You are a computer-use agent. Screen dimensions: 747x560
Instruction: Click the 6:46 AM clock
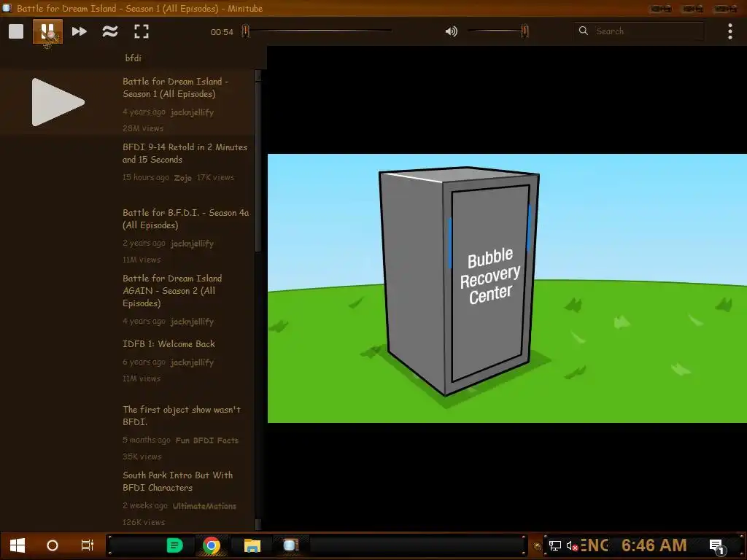coord(654,545)
